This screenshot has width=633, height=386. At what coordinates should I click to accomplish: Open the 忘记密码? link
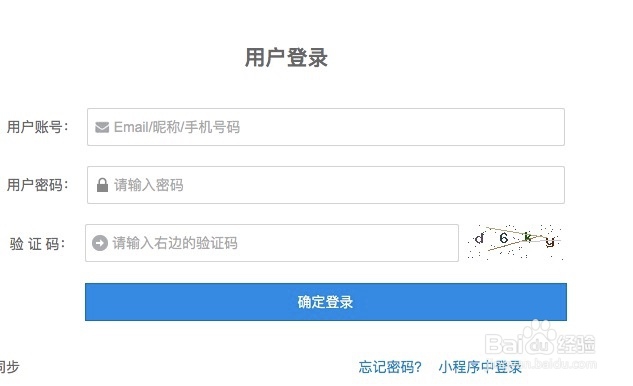click(x=390, y=367)
